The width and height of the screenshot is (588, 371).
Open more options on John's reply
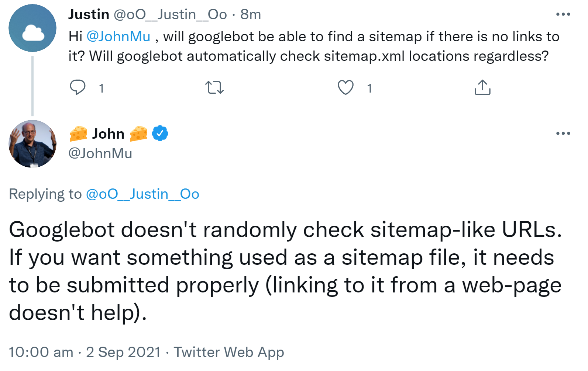click(x=563, y=133)
